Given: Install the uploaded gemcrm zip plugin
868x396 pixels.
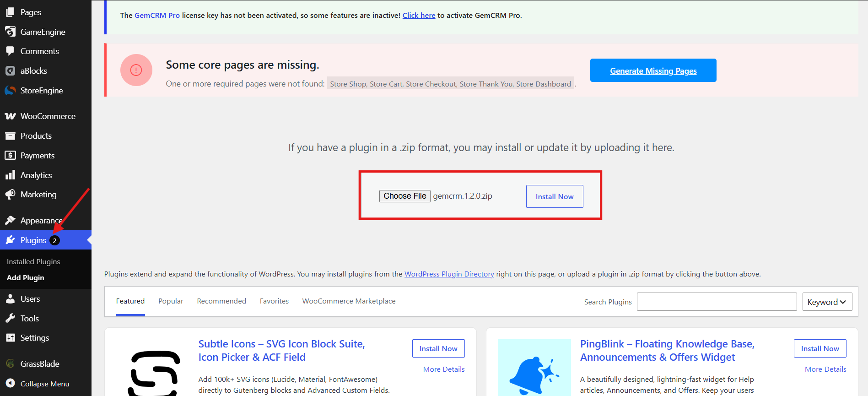Looking at the screenshot, I should tap(555, 196).
